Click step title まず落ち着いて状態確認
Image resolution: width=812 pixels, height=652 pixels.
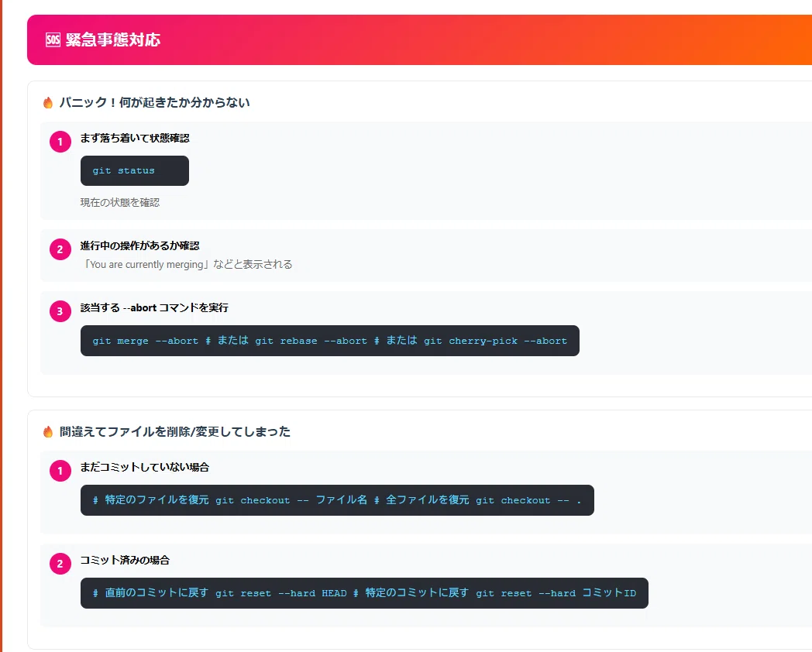click(135, 138)
